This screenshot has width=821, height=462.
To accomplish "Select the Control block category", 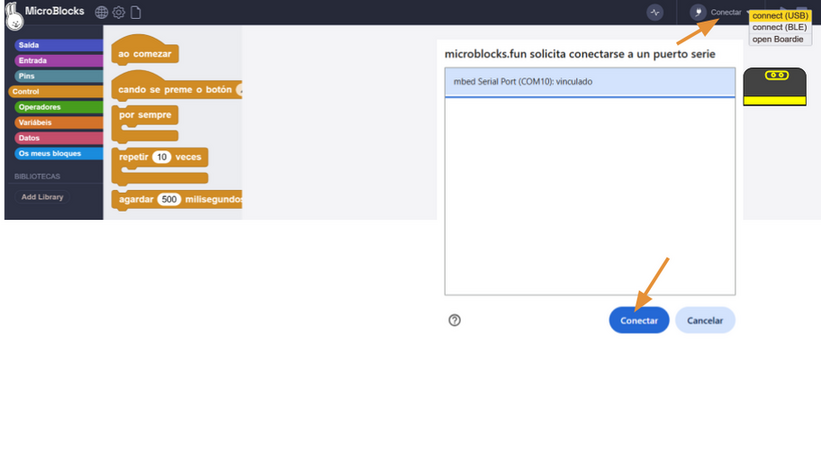I will (56, 92).
